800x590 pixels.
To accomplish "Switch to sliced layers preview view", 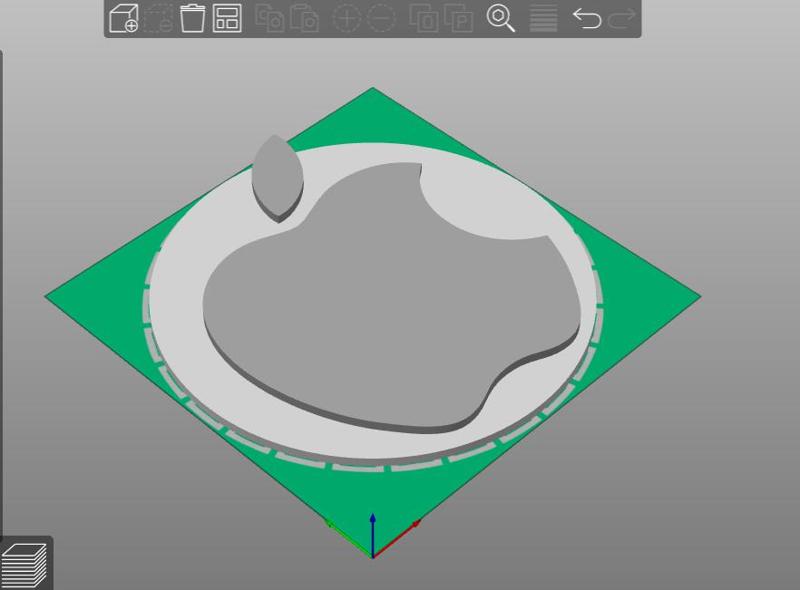I will 24,564.
